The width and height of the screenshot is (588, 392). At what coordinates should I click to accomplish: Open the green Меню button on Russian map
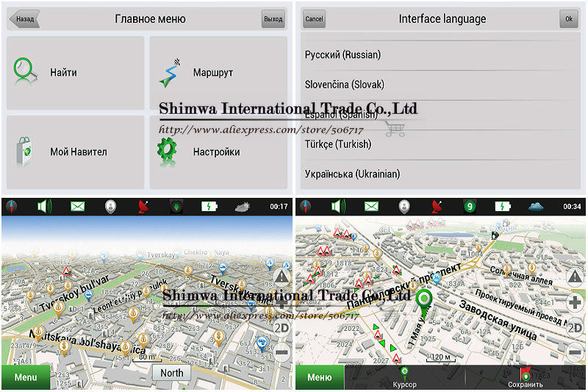pos(320,377)
